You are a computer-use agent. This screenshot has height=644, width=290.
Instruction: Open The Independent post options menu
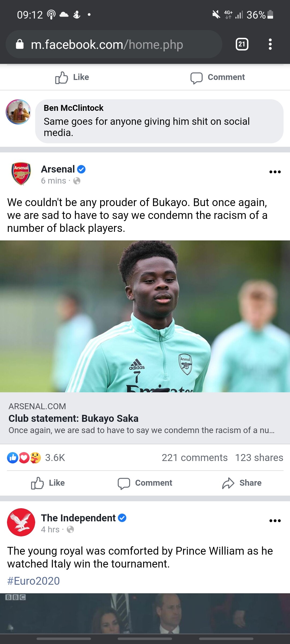click(x=275, y=521)
